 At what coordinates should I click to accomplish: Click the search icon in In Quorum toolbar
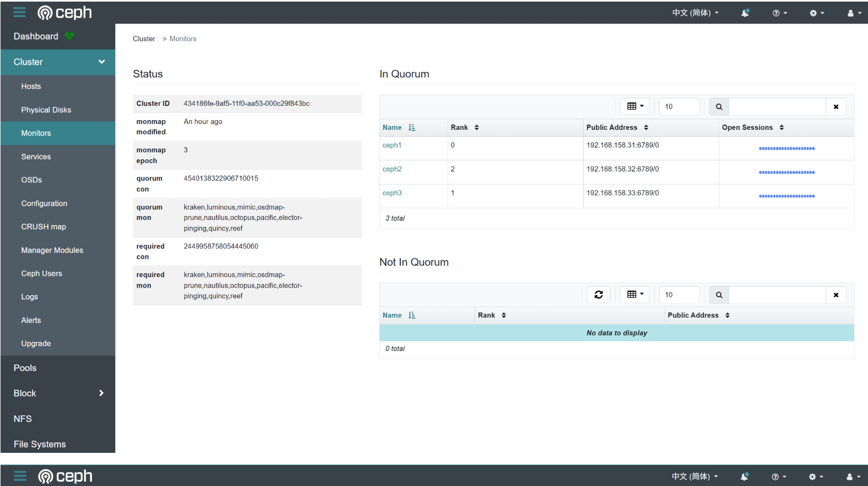719,106
